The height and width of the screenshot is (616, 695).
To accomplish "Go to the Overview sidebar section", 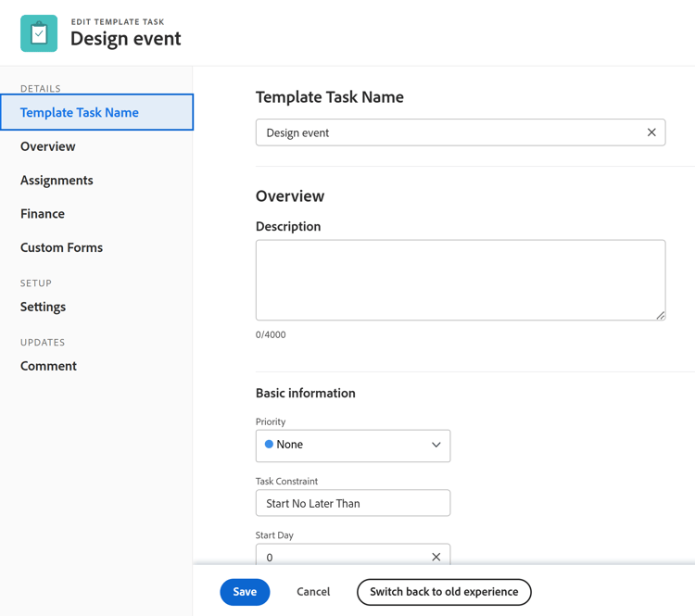I will coord(48,146).
